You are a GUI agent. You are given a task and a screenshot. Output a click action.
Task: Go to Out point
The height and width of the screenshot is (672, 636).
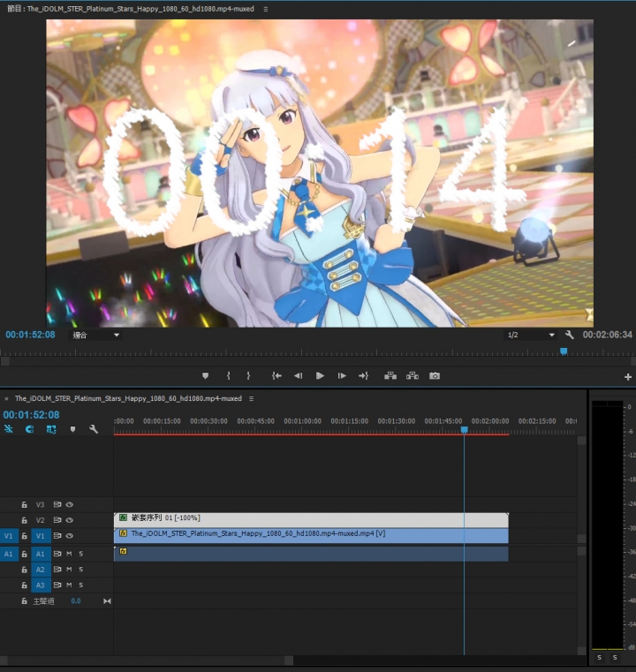(x=363, y=376)
